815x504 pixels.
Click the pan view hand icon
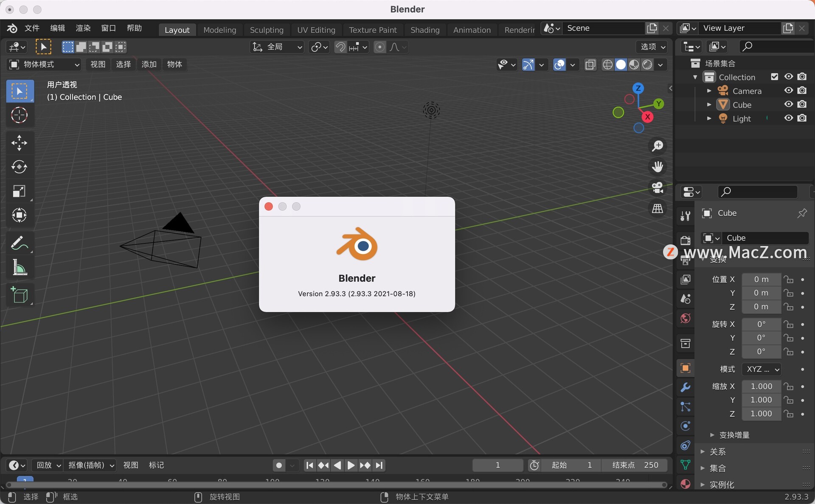(658, 167)
